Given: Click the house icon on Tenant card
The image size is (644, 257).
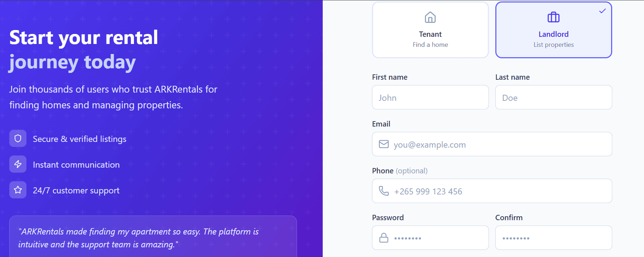Looking at the screenshot, I should (430, 17).
